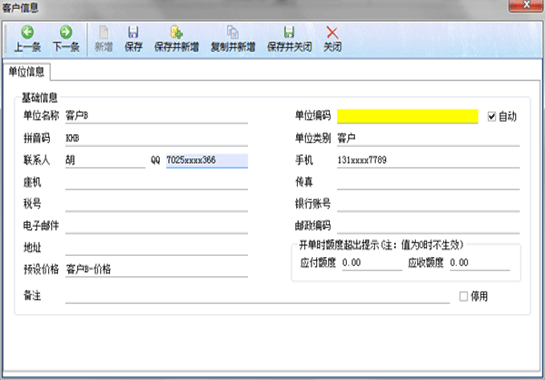Screen dimensions: 545x380
Task: Click 保存并关闭 toolbar icon
Action: point(289,32)
